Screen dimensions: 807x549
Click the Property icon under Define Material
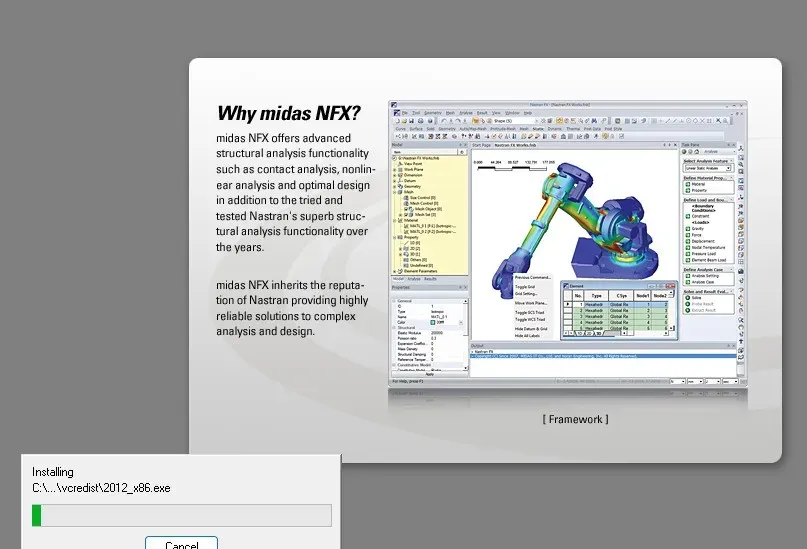(688, 190)
